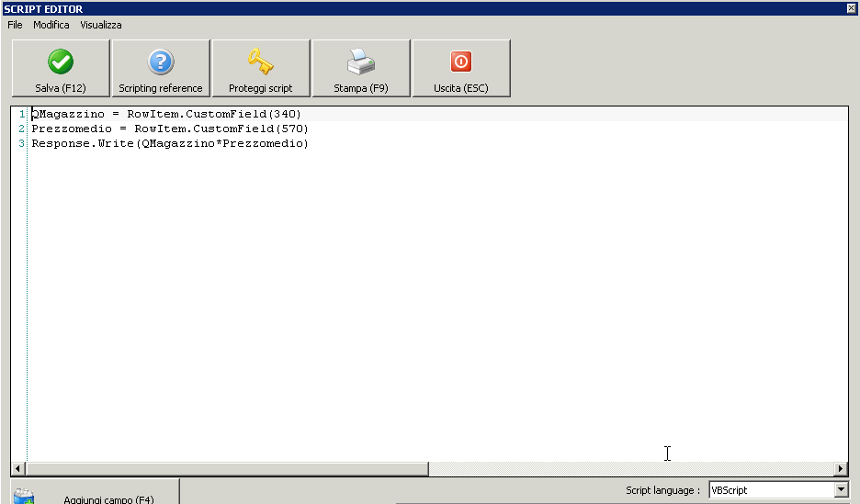Open the Scripting reference help button
The image size is (860, 504).
coord(161,68)
